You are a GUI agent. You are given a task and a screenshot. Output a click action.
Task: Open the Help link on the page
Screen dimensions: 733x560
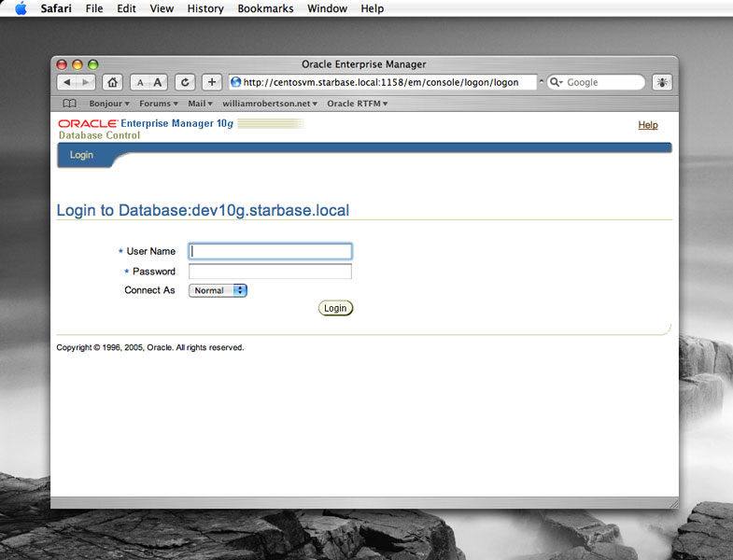[648, 125]
